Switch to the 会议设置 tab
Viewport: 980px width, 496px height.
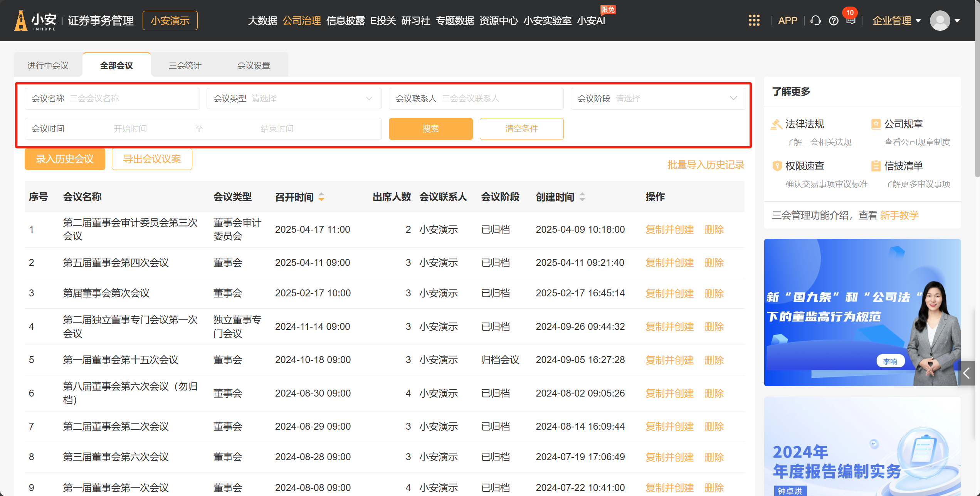(x=254, y=65)
